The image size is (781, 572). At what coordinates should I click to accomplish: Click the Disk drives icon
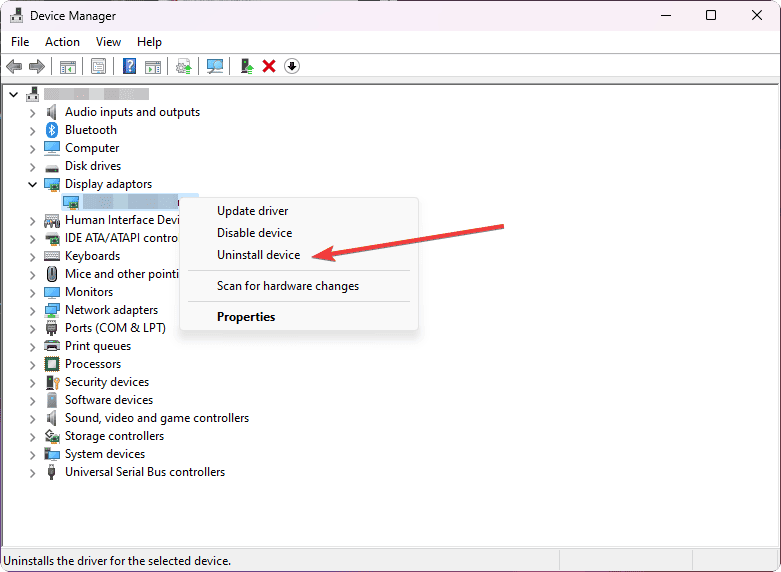point(52,167)
